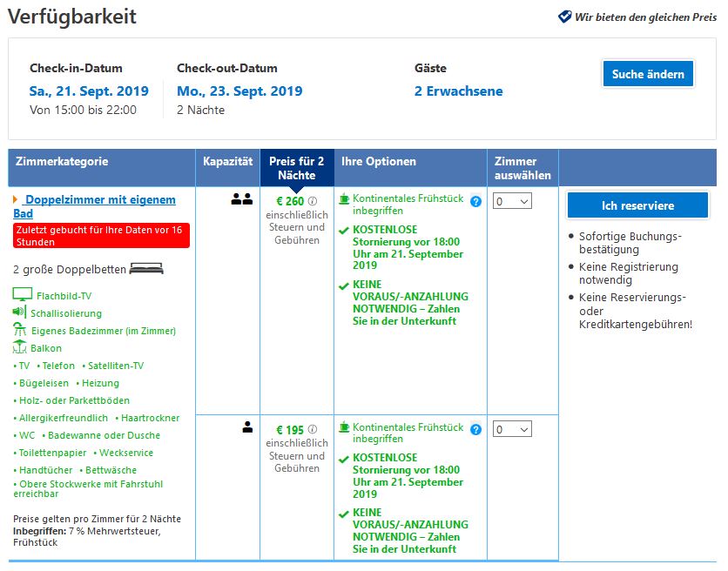Open room quantity dropdown for € 195 option

click(x=511, y=429)
